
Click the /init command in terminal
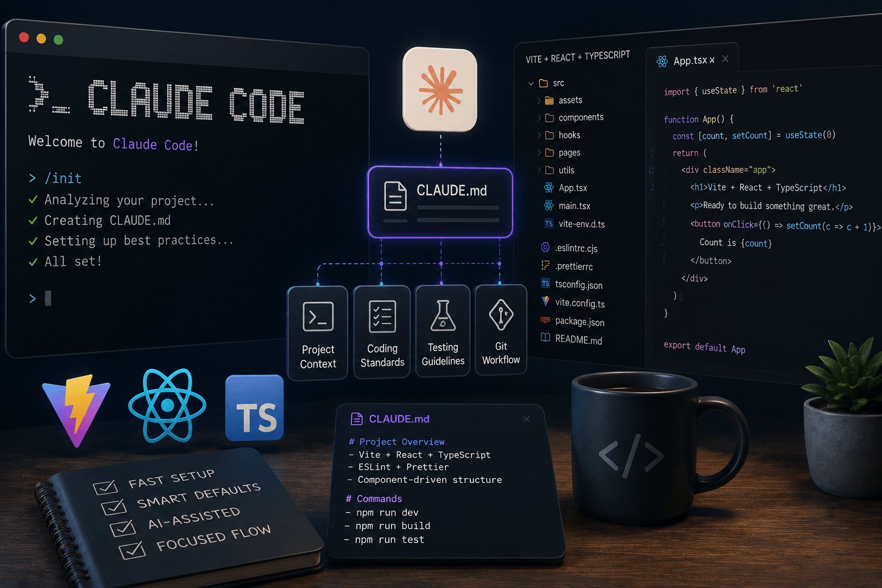click(63, 179)
